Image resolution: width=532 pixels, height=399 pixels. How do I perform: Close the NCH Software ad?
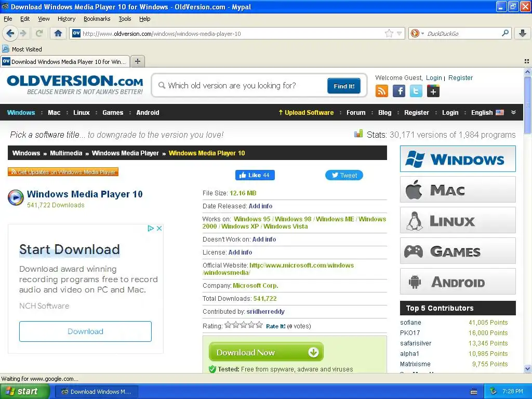(159, 229)
